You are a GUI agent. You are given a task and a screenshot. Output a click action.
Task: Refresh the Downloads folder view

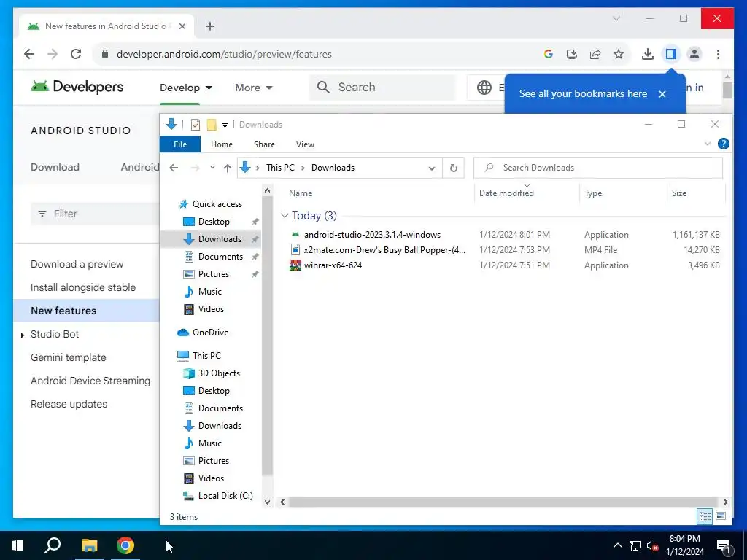point(454,168)
